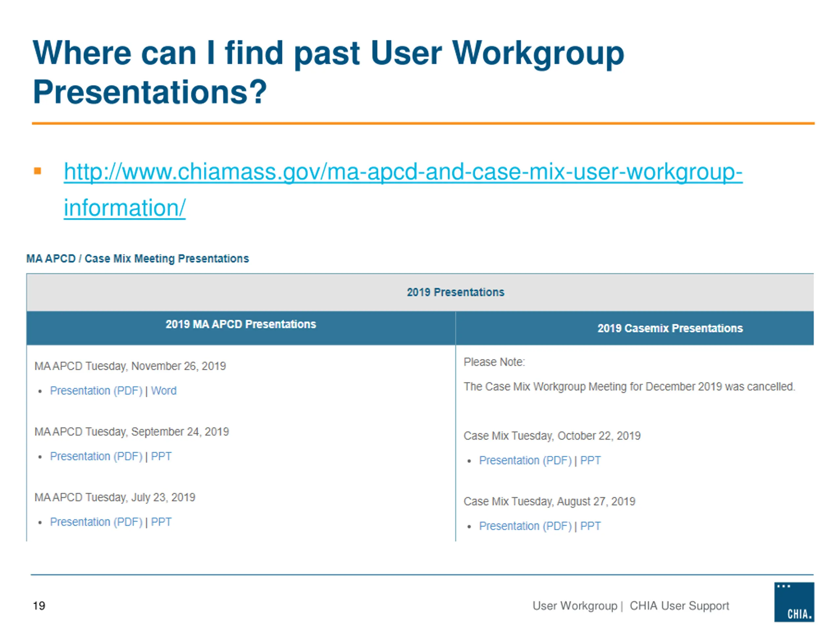Click the December 2019 meeting cancelled note

(x=629, y=387)
